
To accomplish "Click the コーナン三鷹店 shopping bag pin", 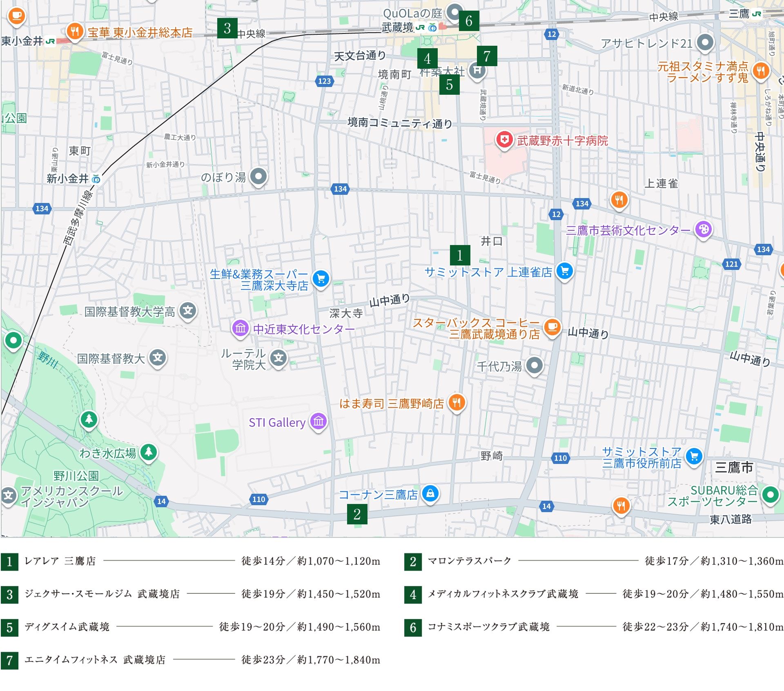I will point(430,494).
